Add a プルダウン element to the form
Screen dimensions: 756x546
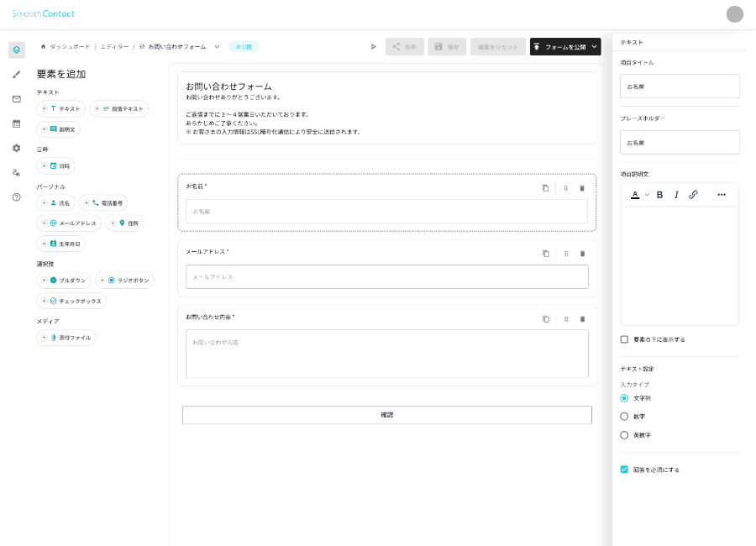coord(64,281)
